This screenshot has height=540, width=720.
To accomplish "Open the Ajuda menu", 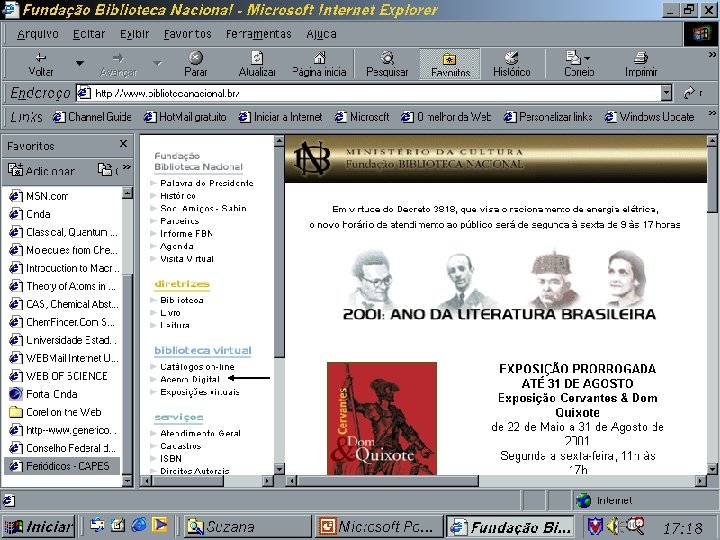I will coord(321,34).
